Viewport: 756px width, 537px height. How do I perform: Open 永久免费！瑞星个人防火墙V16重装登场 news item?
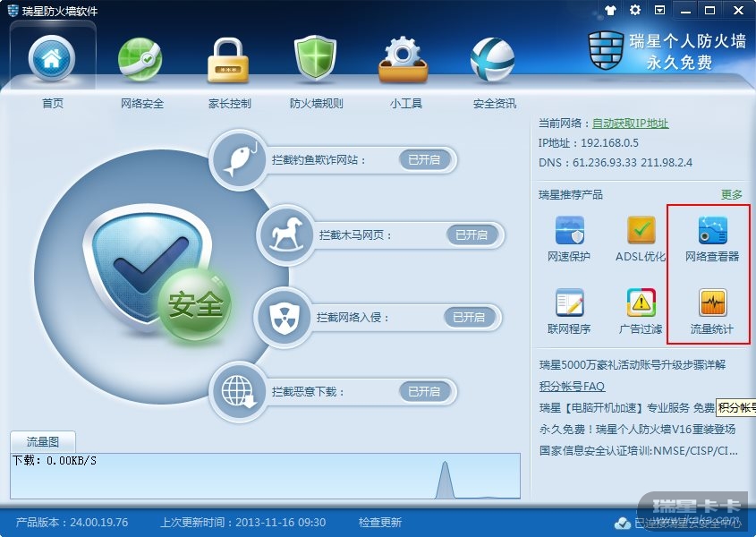click(x=637, y=429)
